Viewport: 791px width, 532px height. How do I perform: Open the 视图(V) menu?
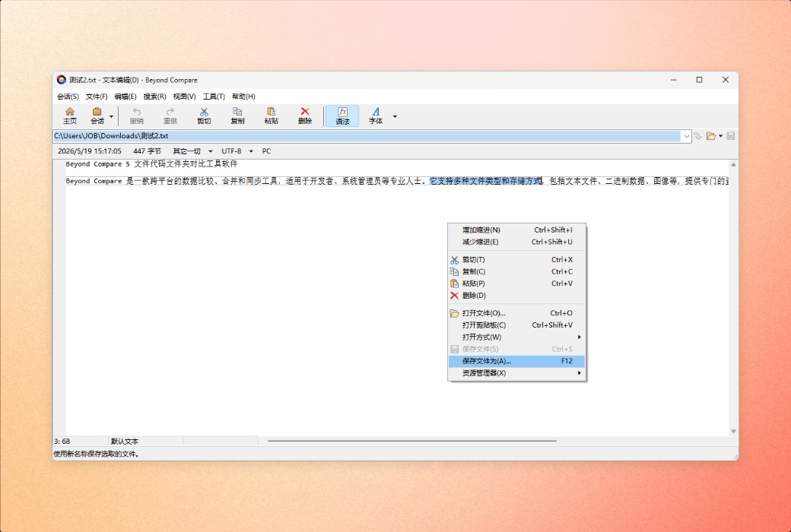click(x=184, y=97)
